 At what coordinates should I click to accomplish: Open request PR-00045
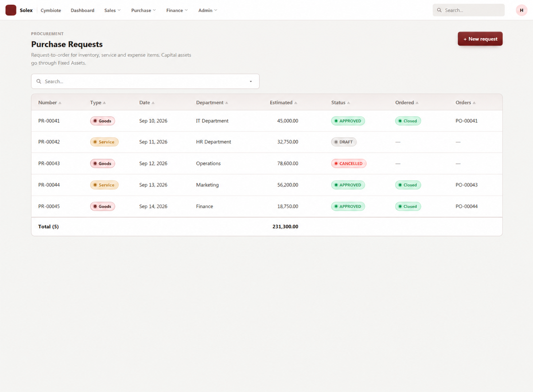click(x=49, y=207)
